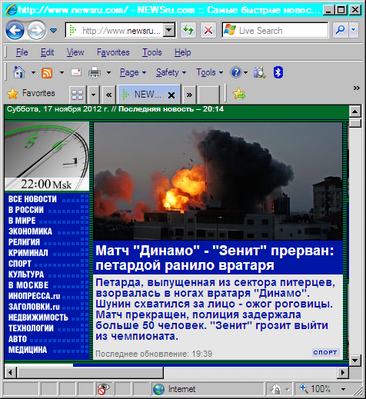Expand the RSS feeds dropdown arrow

point(62,72)
